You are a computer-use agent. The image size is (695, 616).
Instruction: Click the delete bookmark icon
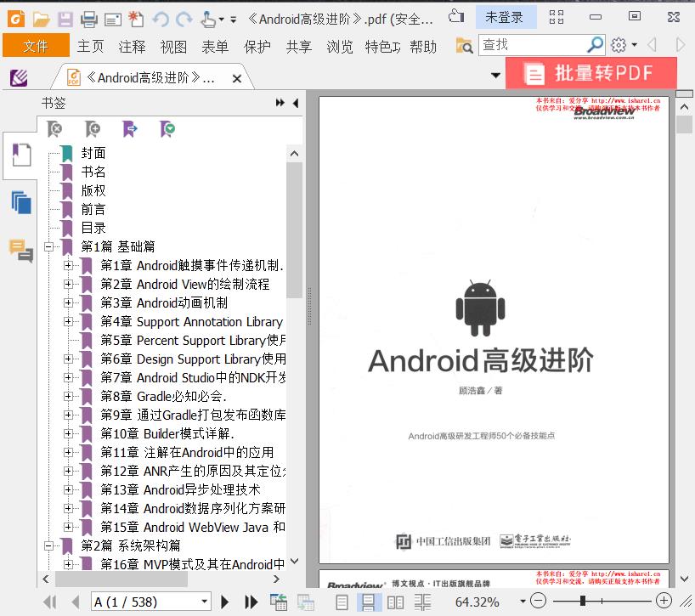54,129
